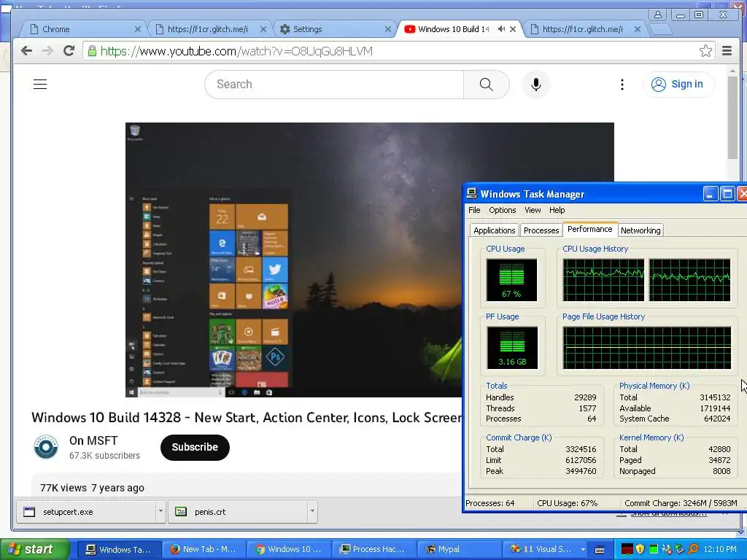Screen dimensions: 747x560
Task: Select the Performance tab
Action: (x=589, y=229)
